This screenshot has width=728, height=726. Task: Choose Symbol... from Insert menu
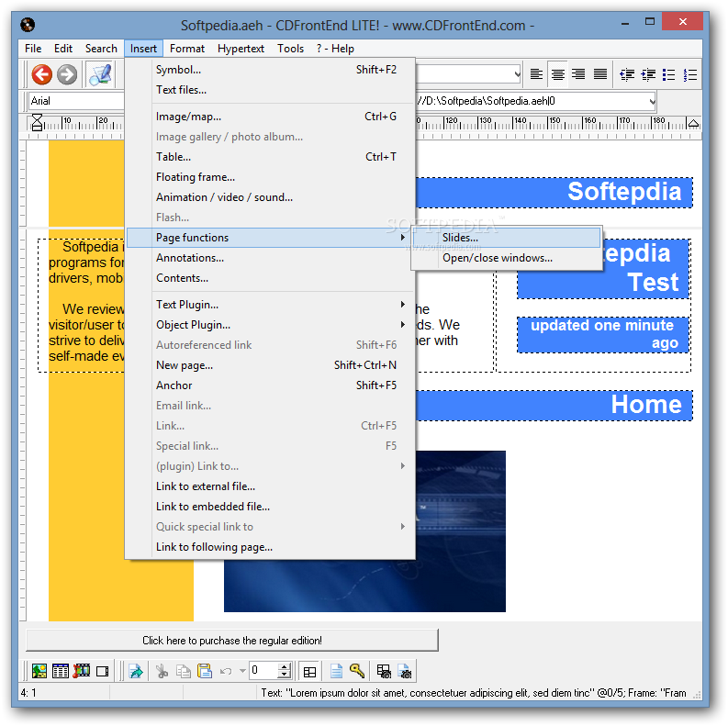(270, 70)
